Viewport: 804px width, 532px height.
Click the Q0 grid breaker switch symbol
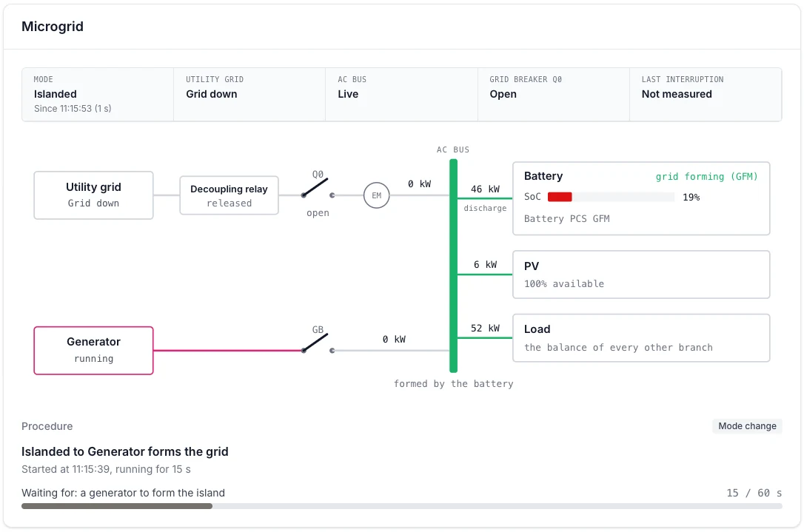point(318,188)
